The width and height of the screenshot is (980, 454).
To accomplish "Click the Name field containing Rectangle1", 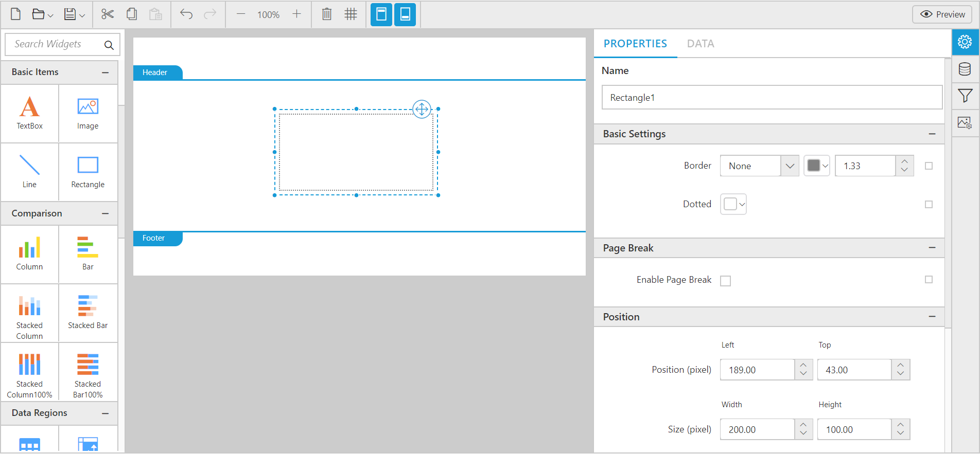I will pos(772,97).
